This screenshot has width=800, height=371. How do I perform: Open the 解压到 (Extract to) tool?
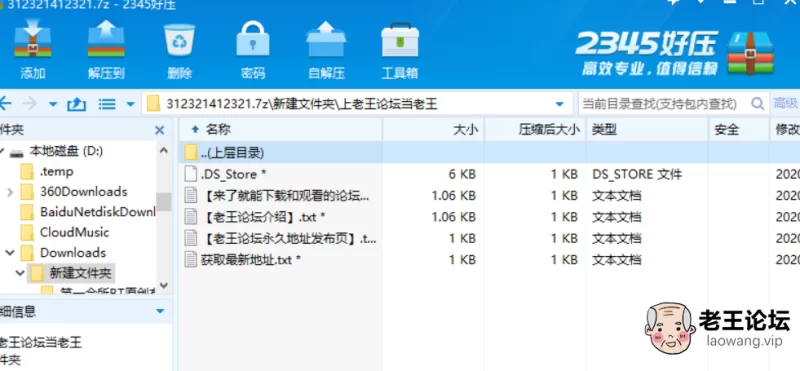point(106,39)
